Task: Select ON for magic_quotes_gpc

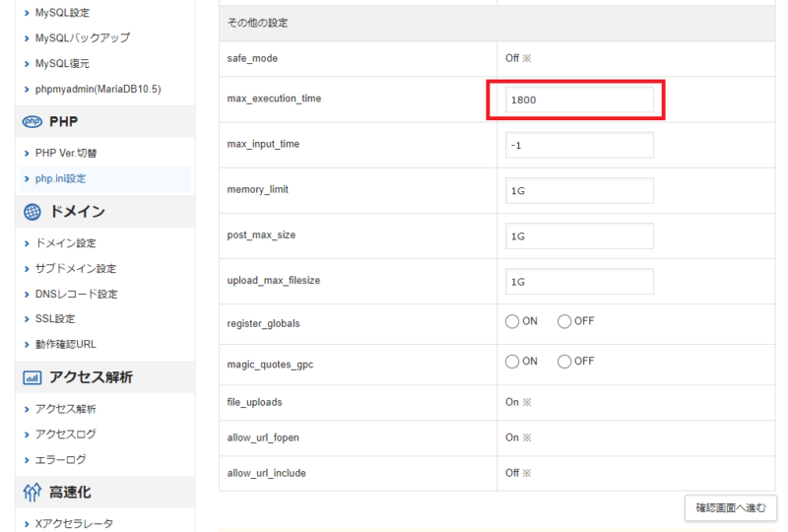Action: [512, 362]
